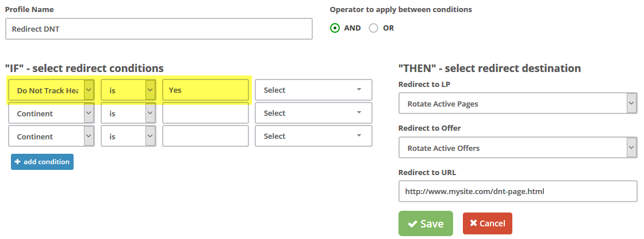Viewport: 644px width, 239px height.
Task: Click the Profile Name input field
Action: [159, 28]
